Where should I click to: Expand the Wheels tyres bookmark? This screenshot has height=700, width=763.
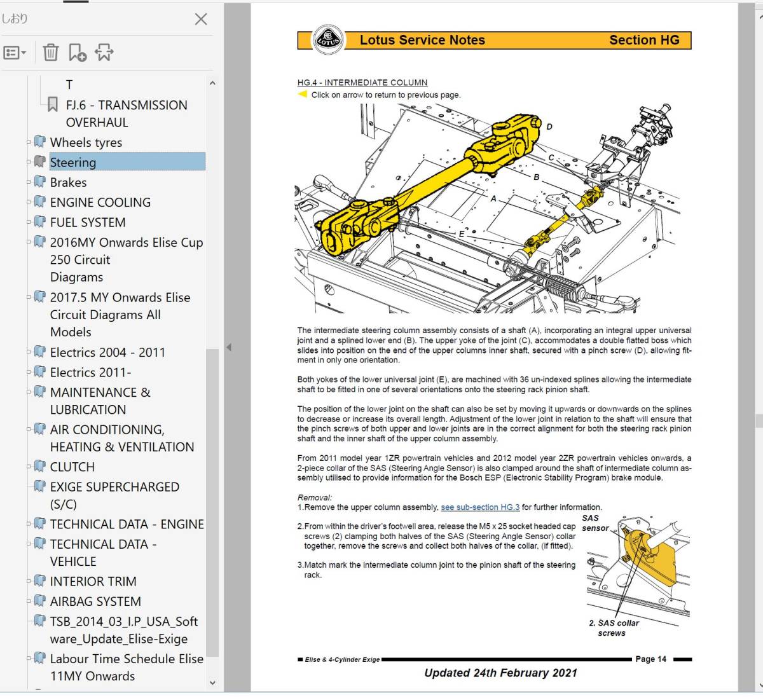click(x=29, y=142)
